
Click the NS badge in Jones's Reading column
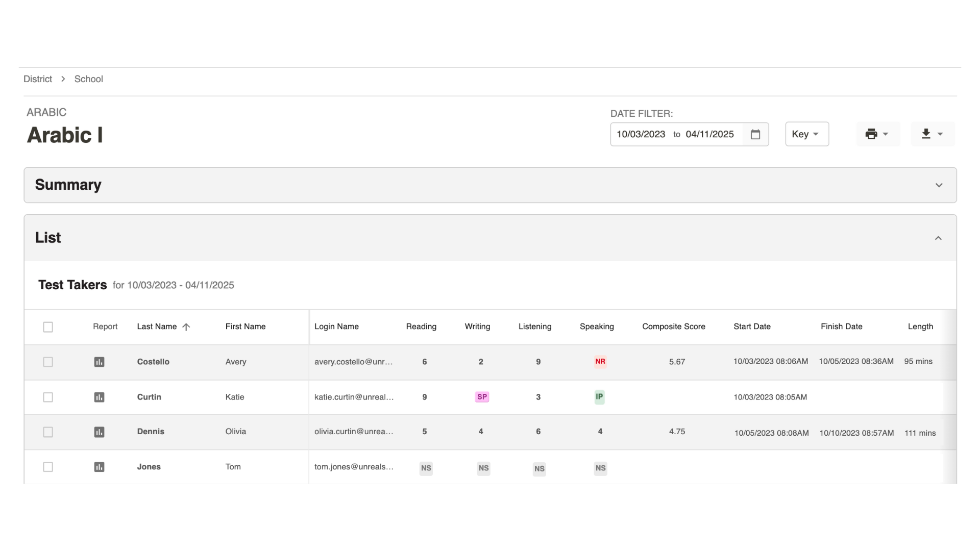(x=426, y=468)
